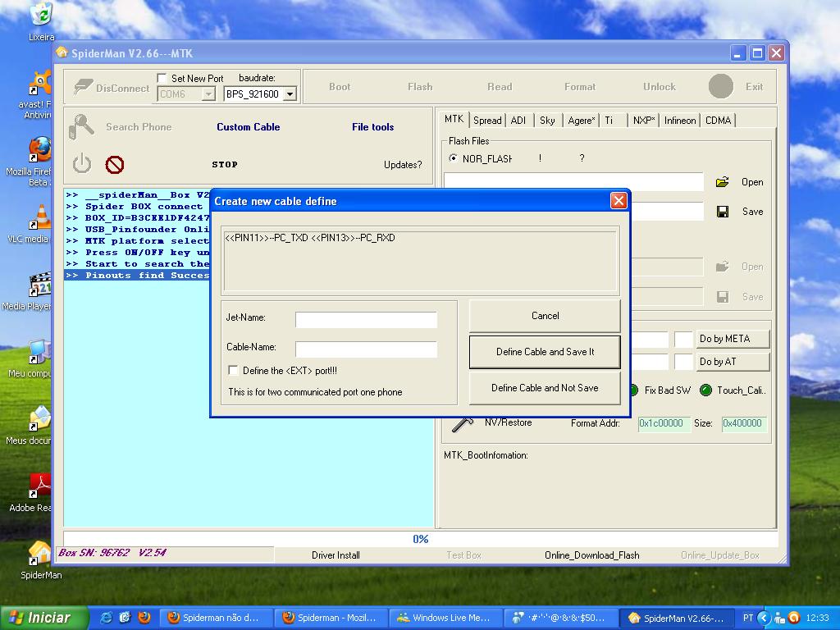This screenshot has width=840, height=630.
Task: Open the COM6 port dropdown
Action: pyautogui.click(x=208, y=94)
